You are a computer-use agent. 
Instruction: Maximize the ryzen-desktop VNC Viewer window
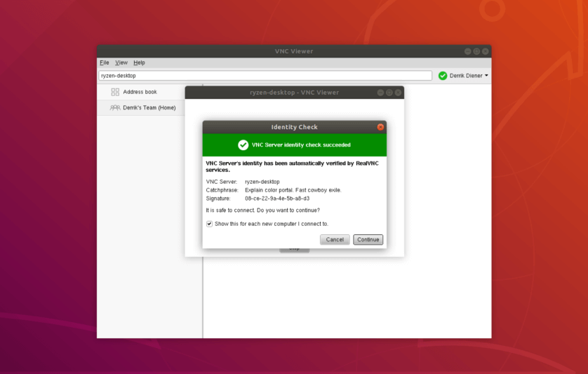click(x=389, y=93)
